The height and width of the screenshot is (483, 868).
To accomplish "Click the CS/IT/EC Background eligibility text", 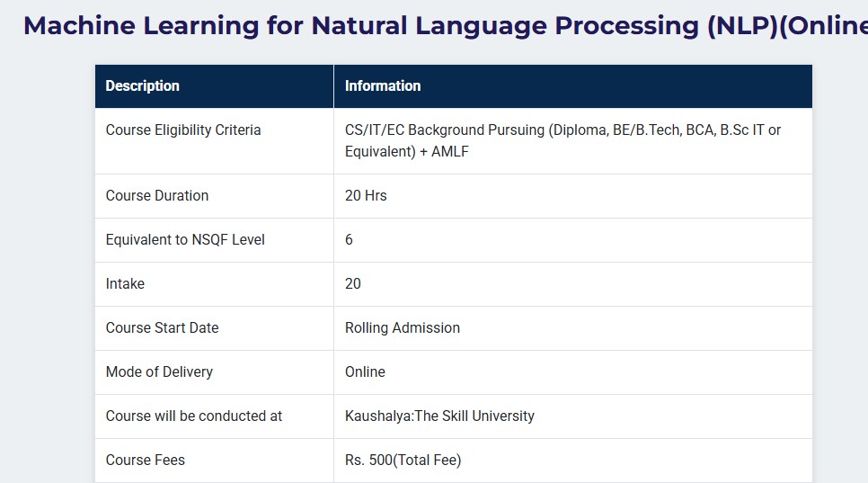I will pos(562,140).
